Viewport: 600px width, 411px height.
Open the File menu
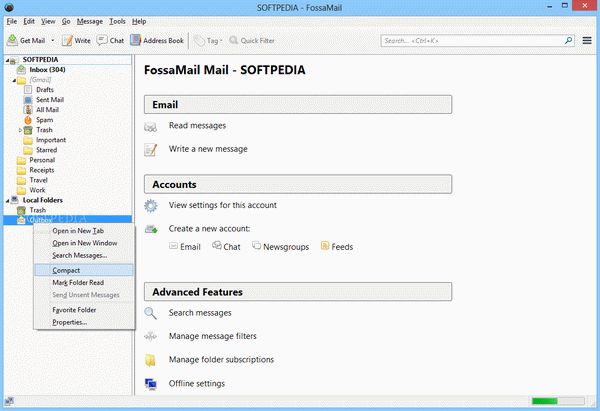click(11, 21)
